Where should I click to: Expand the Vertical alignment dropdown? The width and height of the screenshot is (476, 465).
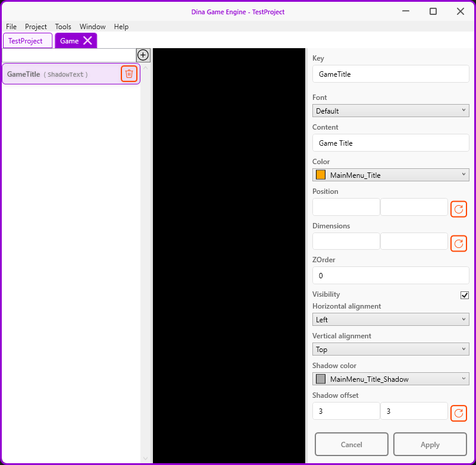click(391, 349)
